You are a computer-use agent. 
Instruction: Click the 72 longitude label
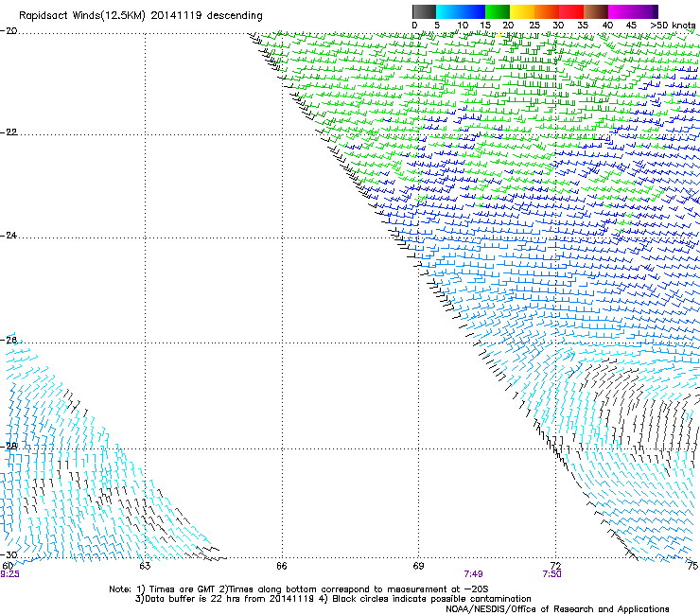(556, 566)
